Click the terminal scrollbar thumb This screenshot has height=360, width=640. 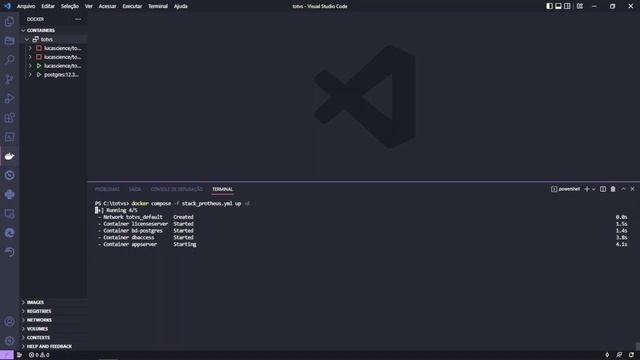pyautogui.click(x=638, y=346)
